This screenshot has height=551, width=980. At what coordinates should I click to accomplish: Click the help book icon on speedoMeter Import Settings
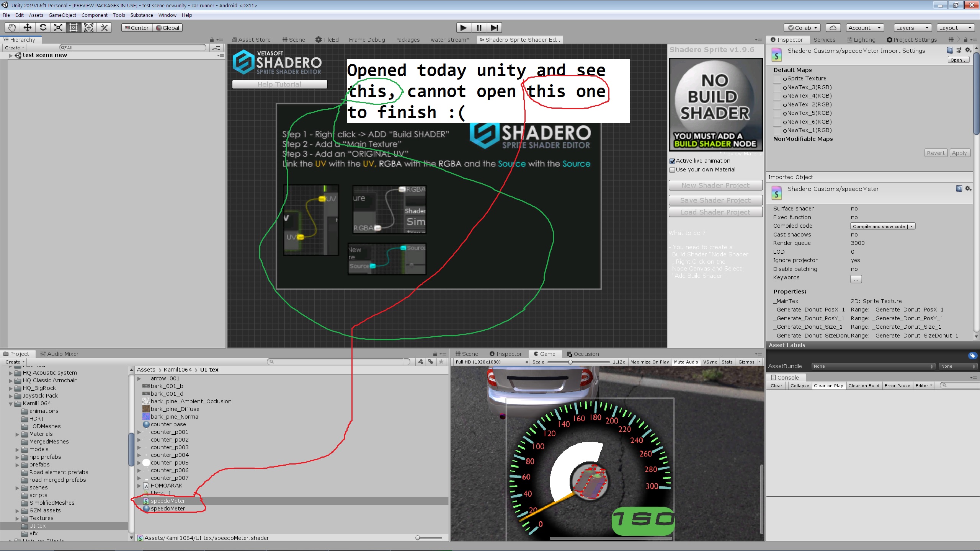(950, 50)
